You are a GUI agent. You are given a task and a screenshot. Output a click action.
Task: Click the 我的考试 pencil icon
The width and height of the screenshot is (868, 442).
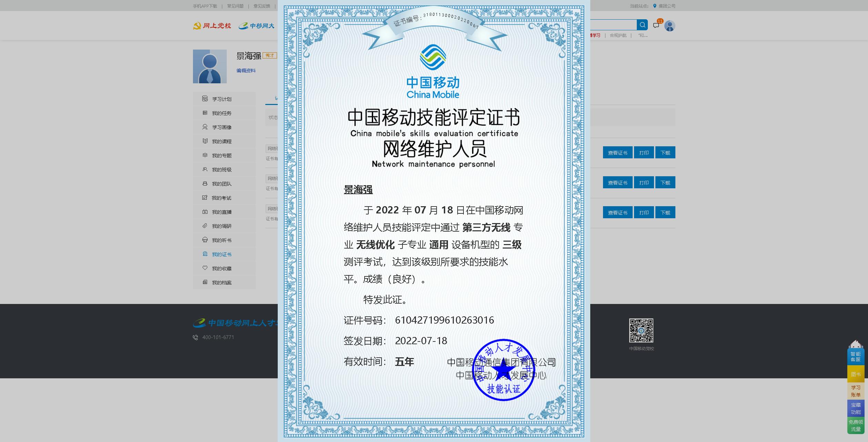point(205,198)
